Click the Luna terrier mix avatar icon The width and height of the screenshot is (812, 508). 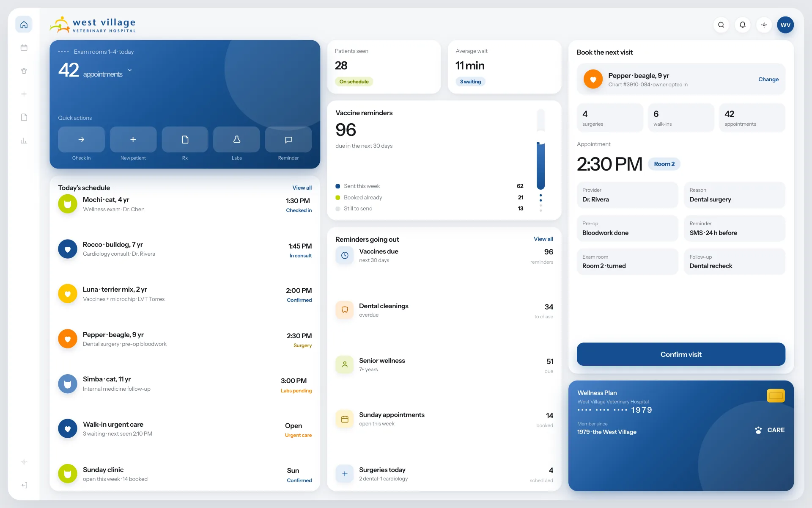(68, 294)
